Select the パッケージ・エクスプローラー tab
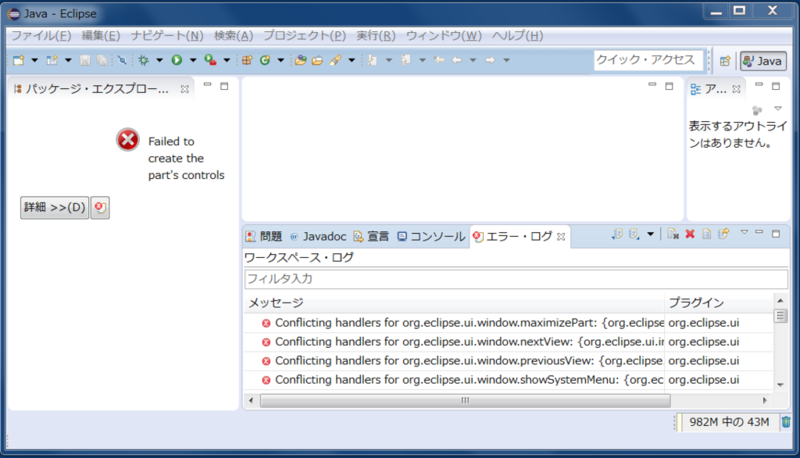 (x=97, y=89)
